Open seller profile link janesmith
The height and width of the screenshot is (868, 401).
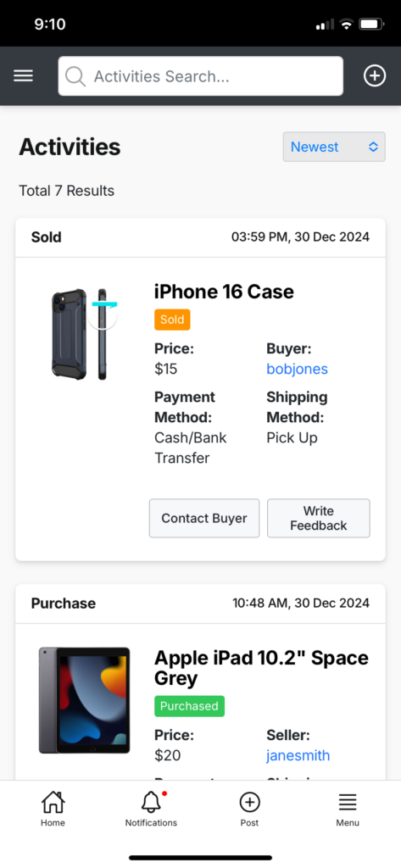point(298,755)
